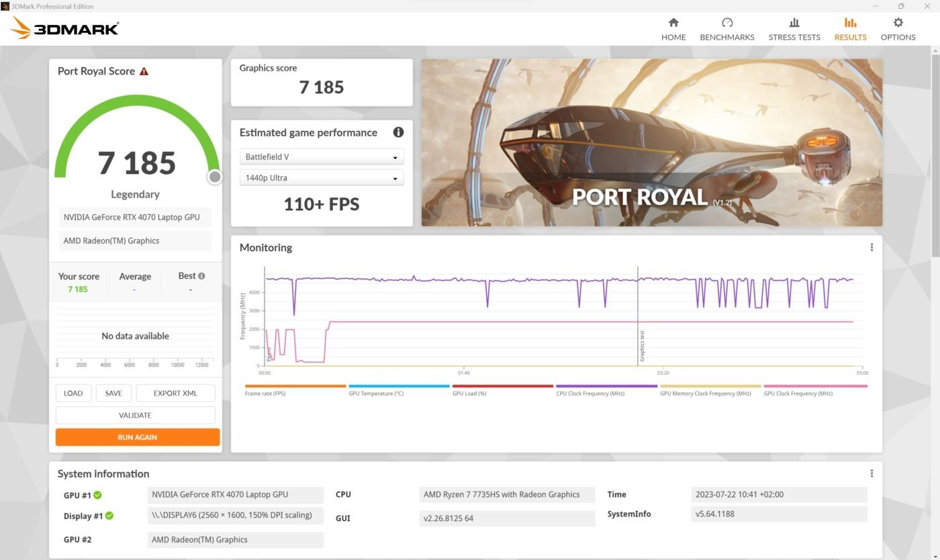Open the Results tab
Screen dimensions: 940x560
pyautogui.click(x=850, y=30)
